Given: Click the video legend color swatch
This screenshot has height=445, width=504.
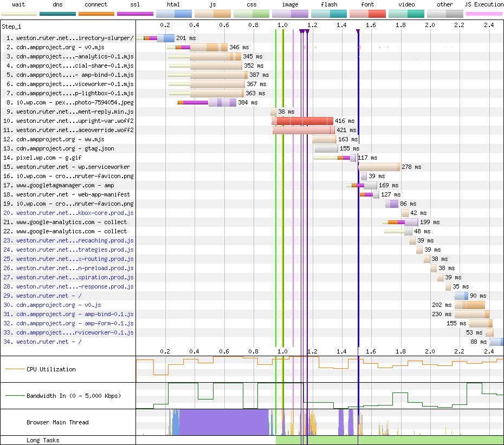Looking at the screenshot, I should click(x=406, y=13).
